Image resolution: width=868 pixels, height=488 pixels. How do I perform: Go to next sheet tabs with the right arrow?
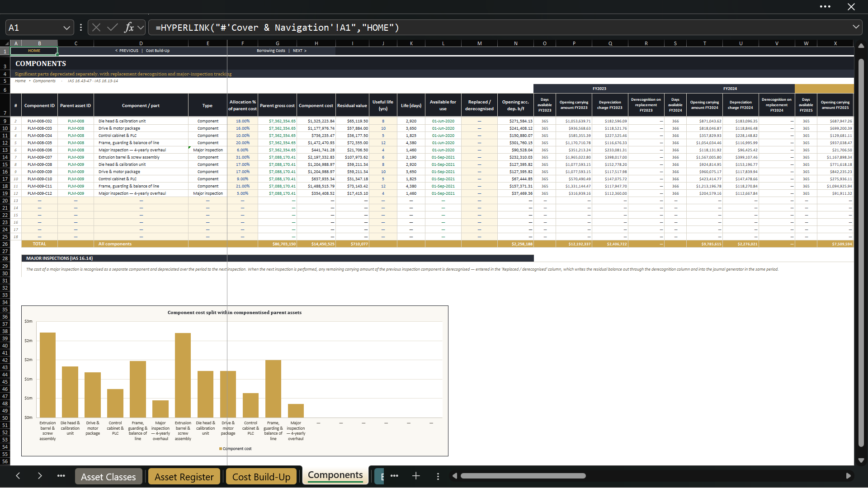coord(40,476)
